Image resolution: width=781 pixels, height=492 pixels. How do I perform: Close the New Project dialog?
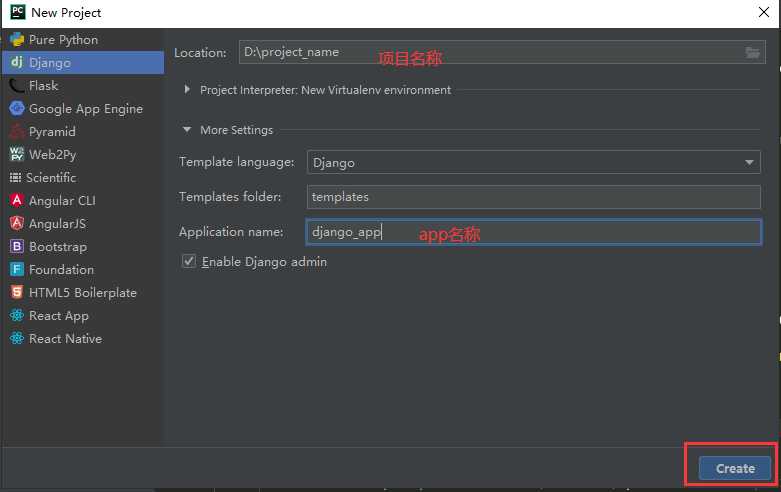tap(764, 12)
